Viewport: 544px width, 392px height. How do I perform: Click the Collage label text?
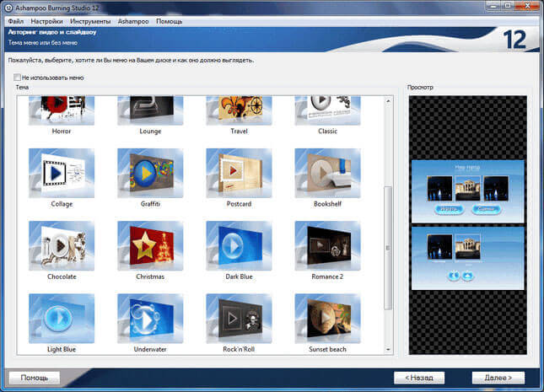coord(62,204)
